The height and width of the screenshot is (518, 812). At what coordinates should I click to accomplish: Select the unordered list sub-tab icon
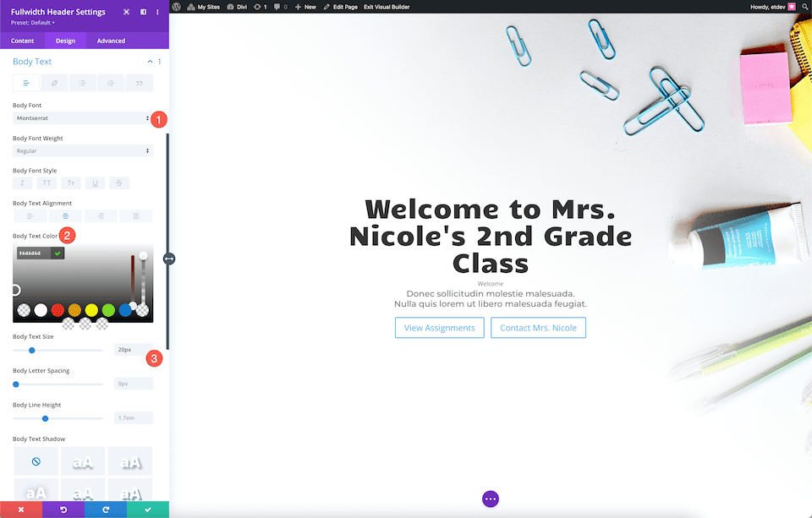[x=82, y=83]
